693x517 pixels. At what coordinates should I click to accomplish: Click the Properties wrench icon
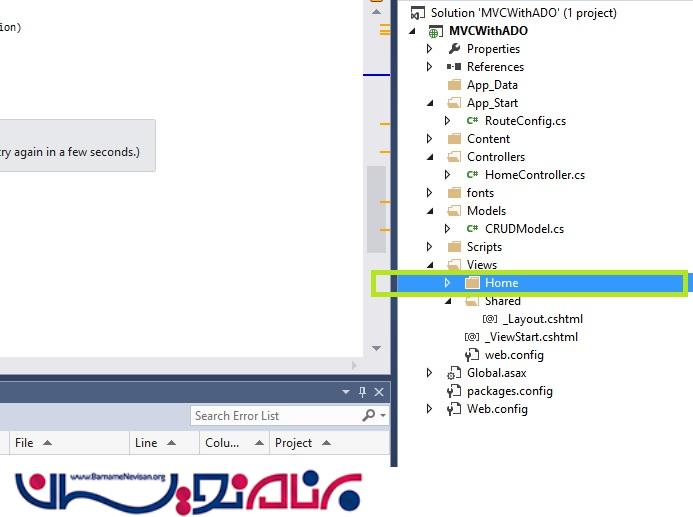[x=454, y=49]
